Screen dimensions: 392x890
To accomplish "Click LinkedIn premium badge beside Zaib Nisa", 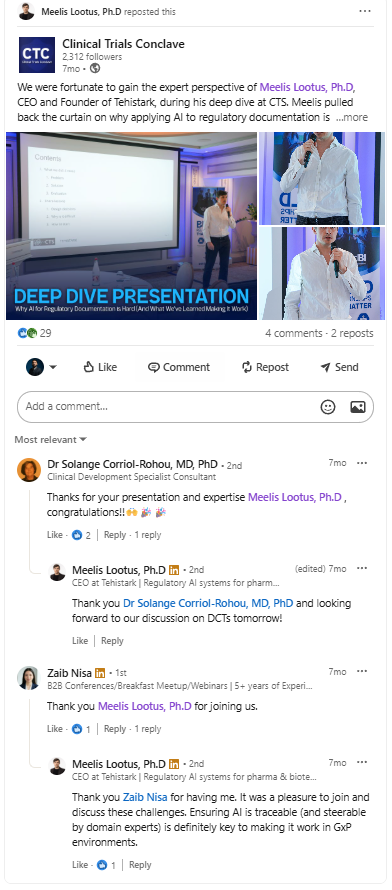I will 100,673.
